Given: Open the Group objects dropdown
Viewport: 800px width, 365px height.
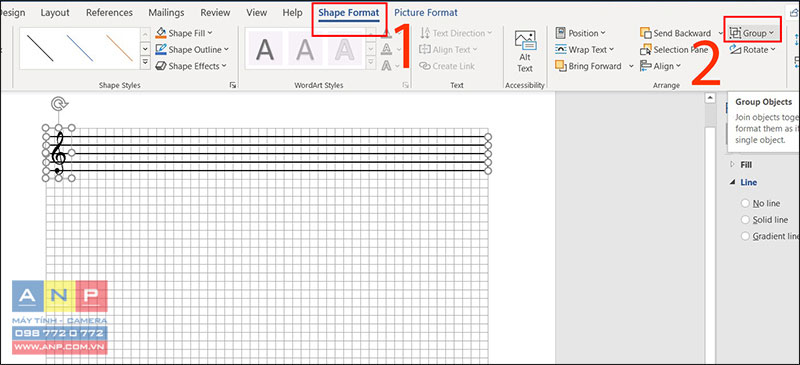Looking at the screenshot, I should pyautogui.click(x=752, y=33).
